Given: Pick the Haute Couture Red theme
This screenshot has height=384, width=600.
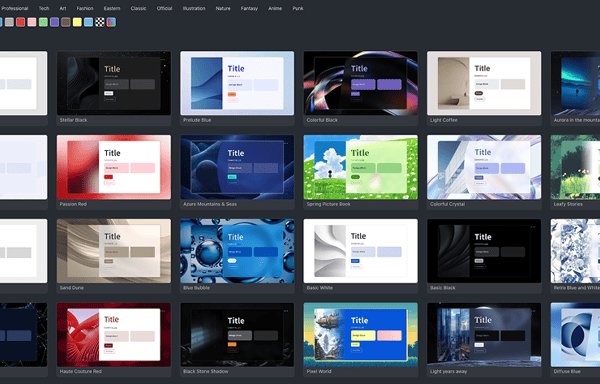Looking at the screenshot, I should point(114,340).
